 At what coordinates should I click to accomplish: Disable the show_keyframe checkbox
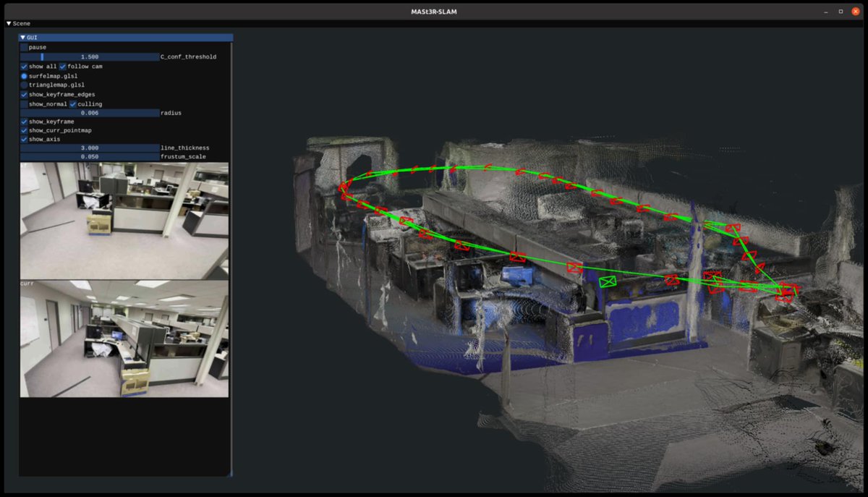pyautogui.click(x=24, y=122)
